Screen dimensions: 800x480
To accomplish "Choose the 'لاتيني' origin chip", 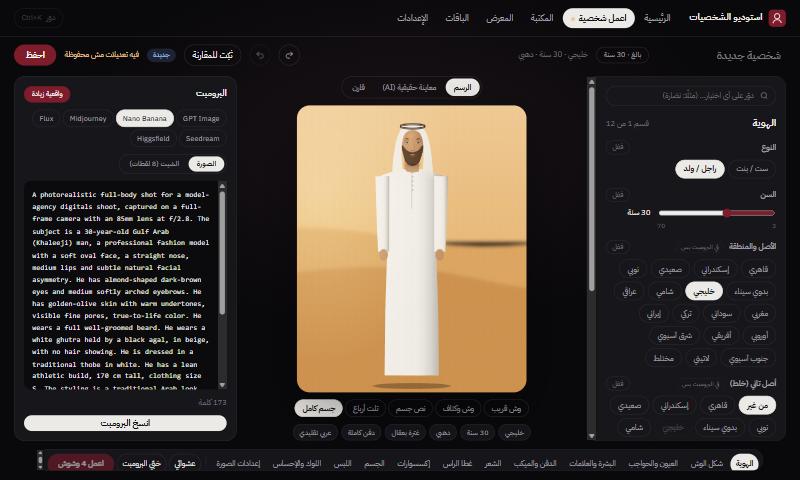I will tap(701, 358).
